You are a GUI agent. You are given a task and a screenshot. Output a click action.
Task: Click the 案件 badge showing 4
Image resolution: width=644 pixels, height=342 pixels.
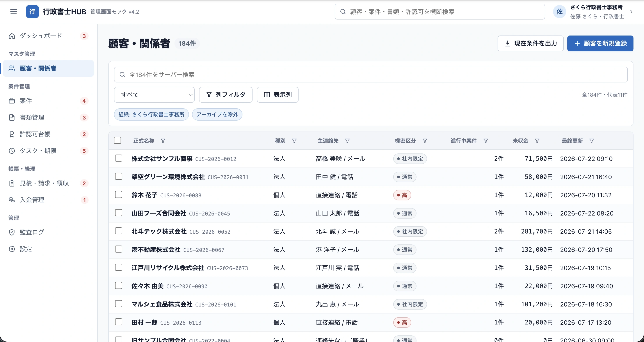coord(84,101)
